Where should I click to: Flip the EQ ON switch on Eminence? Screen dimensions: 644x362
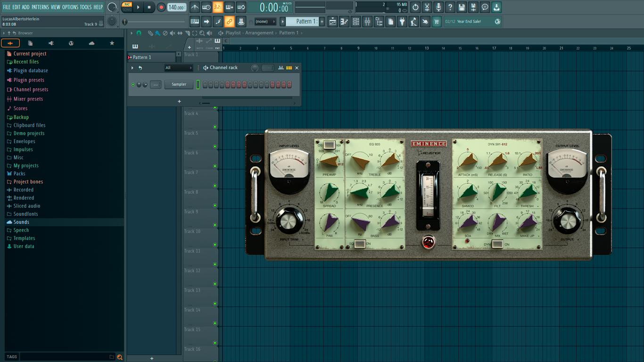click(x=360, y=244)
